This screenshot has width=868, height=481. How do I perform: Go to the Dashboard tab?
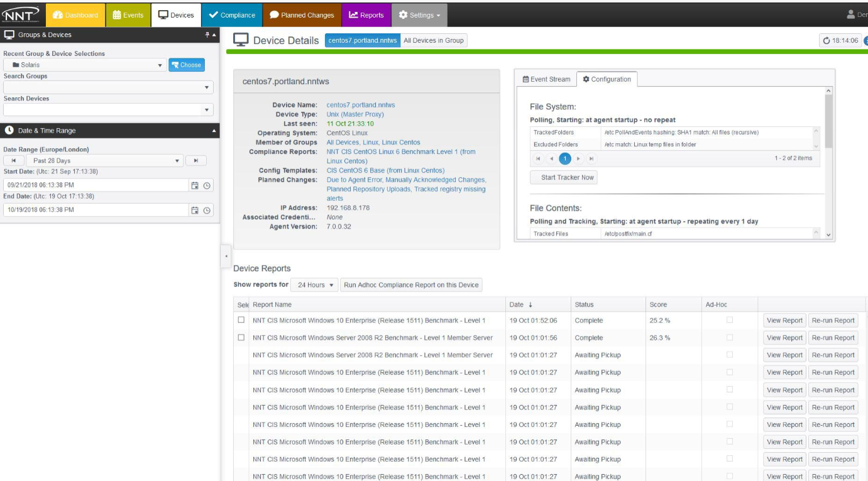coord(74,15)
